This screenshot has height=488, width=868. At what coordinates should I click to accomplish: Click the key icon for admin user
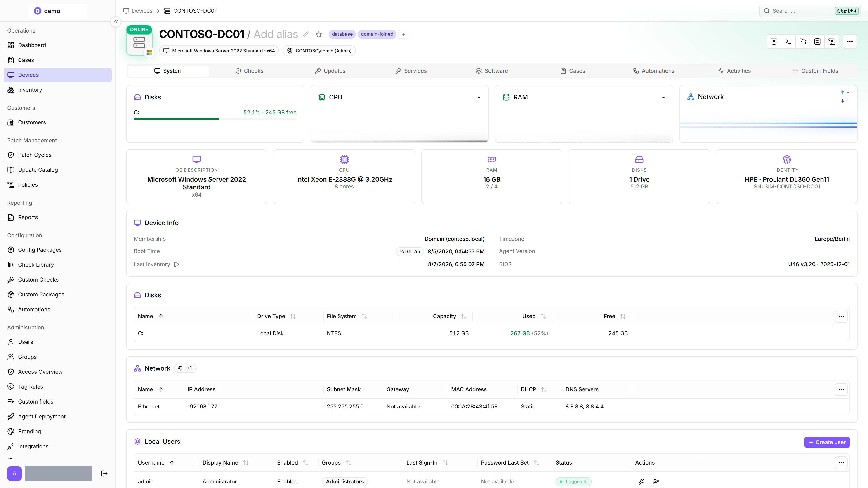click(642, 482)
